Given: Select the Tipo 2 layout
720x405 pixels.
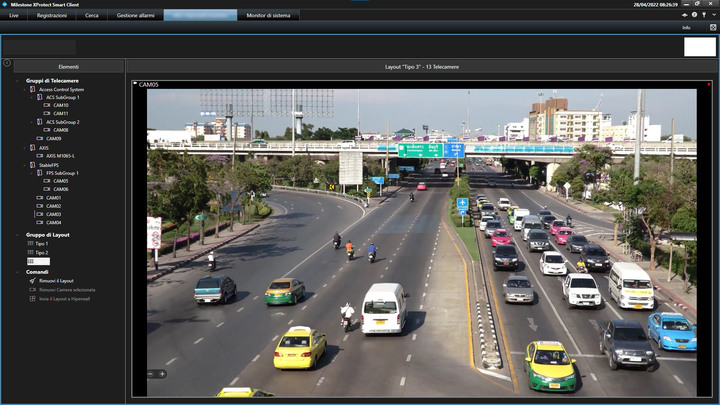Looking at the screenshot, I should click(41, 253).
